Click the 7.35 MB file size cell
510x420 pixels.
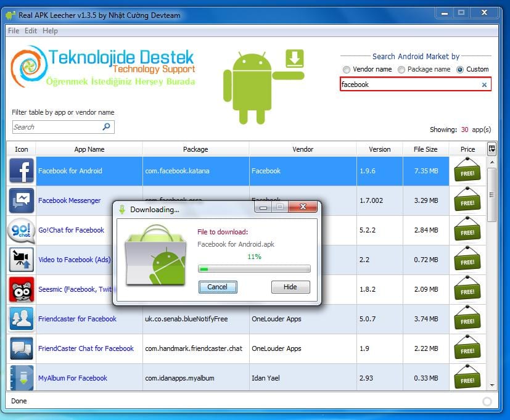426,171
